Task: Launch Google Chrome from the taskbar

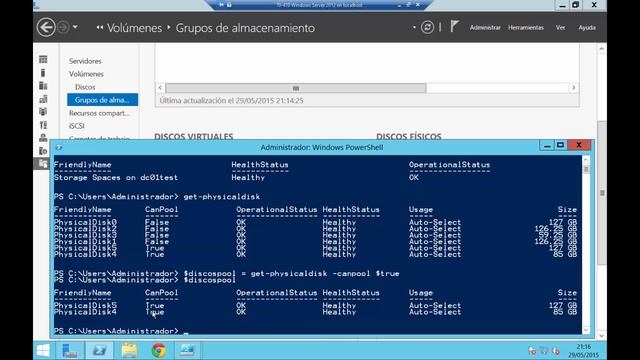Action: [x=159, y=350]
